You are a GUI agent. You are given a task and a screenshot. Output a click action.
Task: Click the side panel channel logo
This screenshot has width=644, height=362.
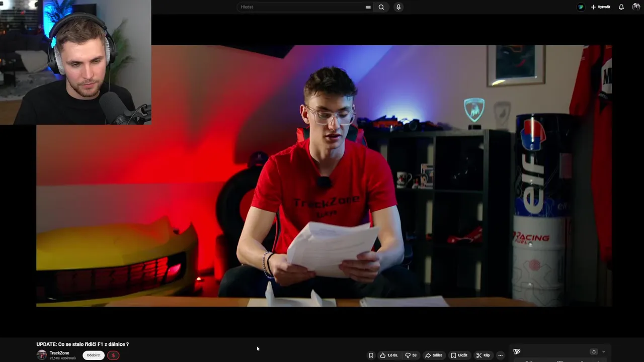[x=517, y=351]
